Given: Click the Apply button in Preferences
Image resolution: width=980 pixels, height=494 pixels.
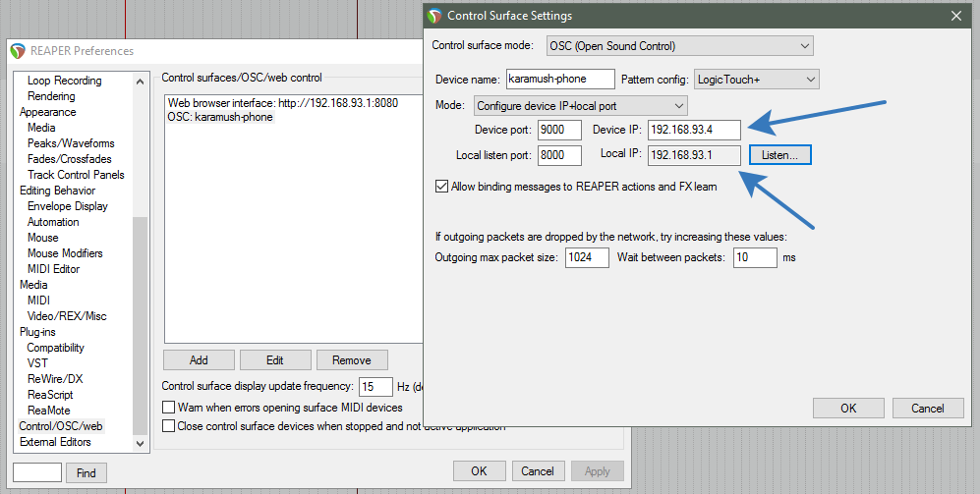Looking at the screenshot, I should (x=597, y=470).
